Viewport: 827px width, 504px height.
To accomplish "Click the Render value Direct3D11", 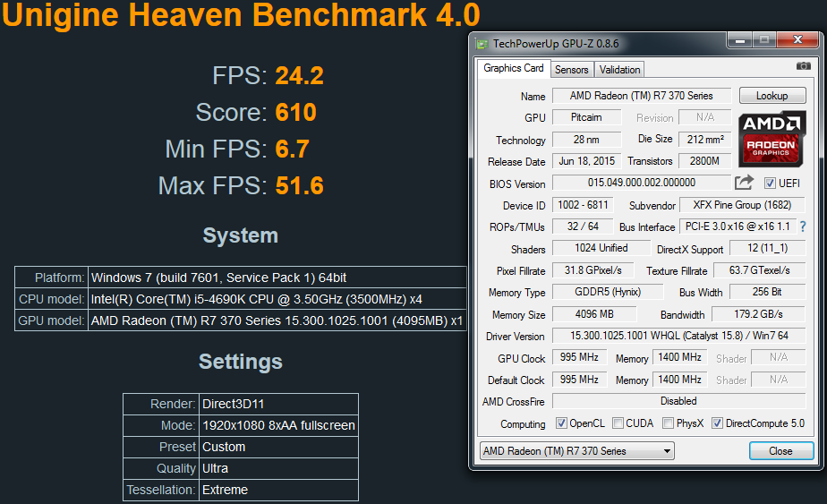I will [x=233, y=405].
